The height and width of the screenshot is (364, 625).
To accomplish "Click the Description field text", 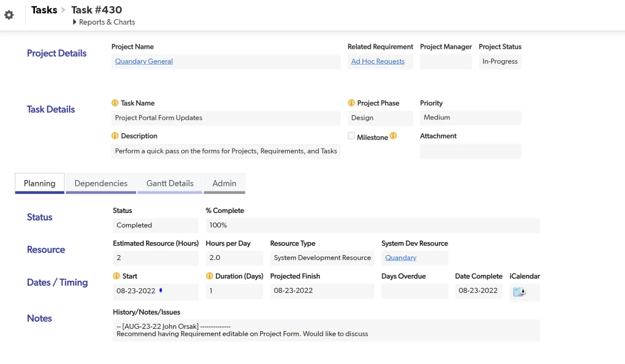I will click(226, 151).
